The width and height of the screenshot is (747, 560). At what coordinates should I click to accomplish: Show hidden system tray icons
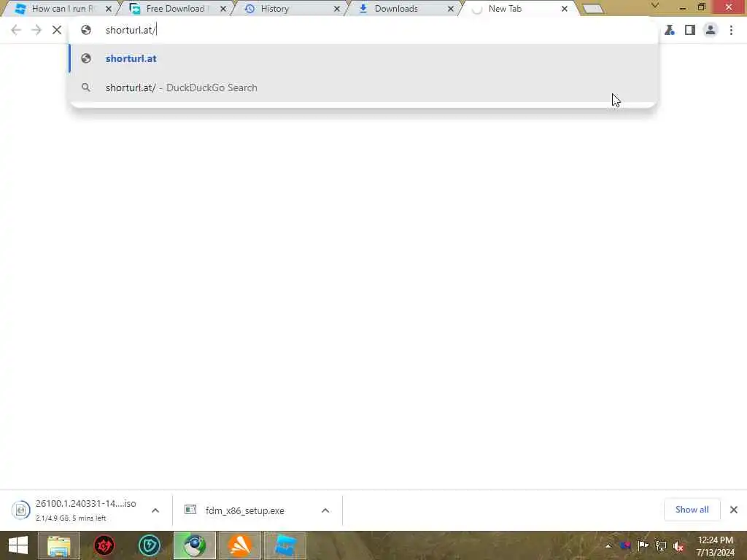[x=608, y=546]
